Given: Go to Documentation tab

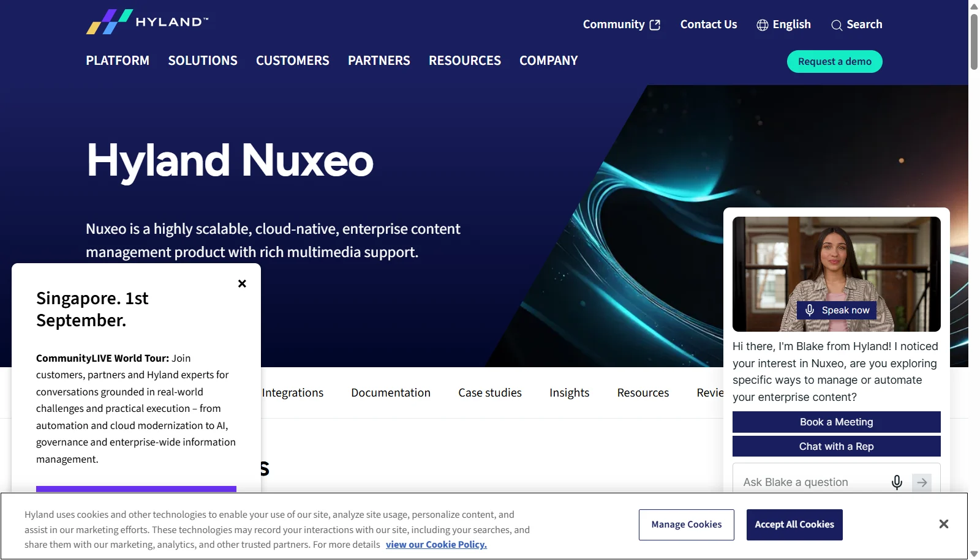Looking at the screenshot, I should (x=391, y=393).
